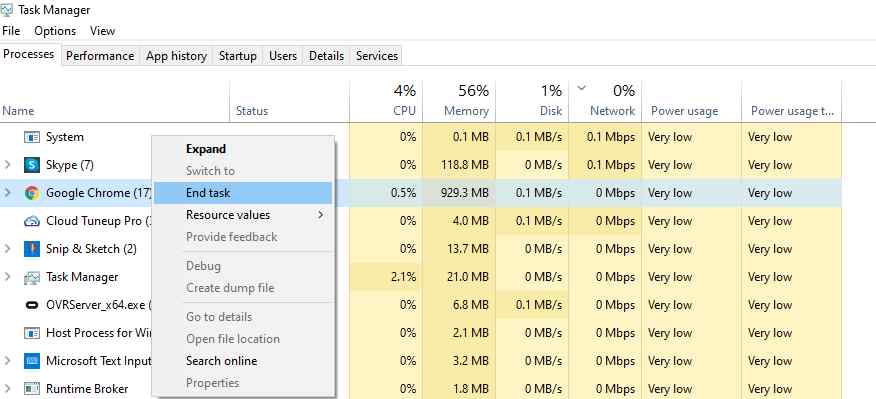
Task: Click the Microsoft Text Input icon
Action: (x=32, y=361)
